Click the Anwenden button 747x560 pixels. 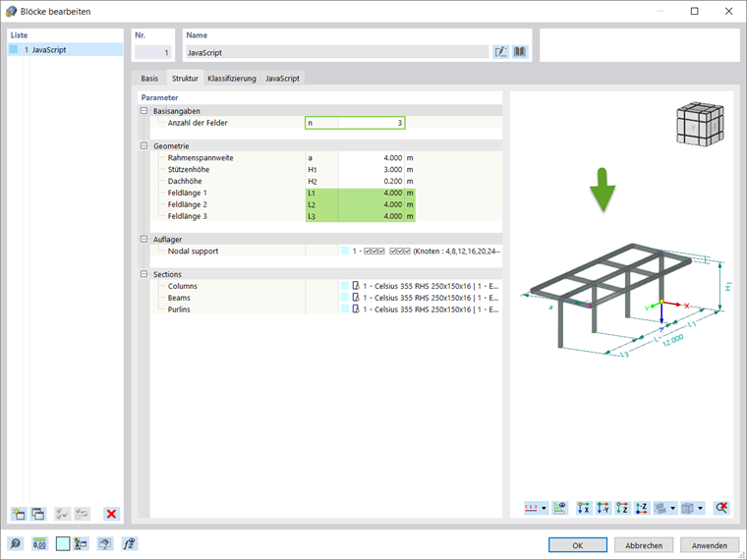point(710,545)
